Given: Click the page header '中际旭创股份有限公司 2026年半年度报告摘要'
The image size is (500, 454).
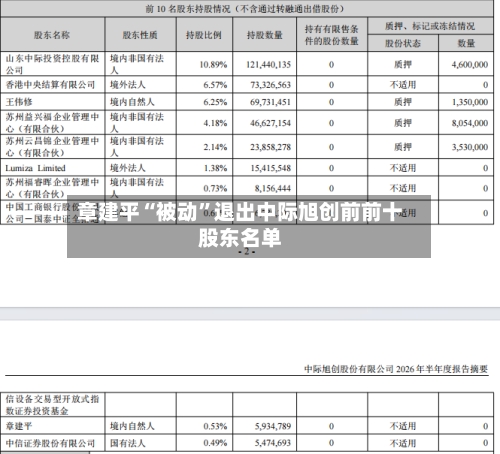Looking at the screenshot, I should click(396, 369).
